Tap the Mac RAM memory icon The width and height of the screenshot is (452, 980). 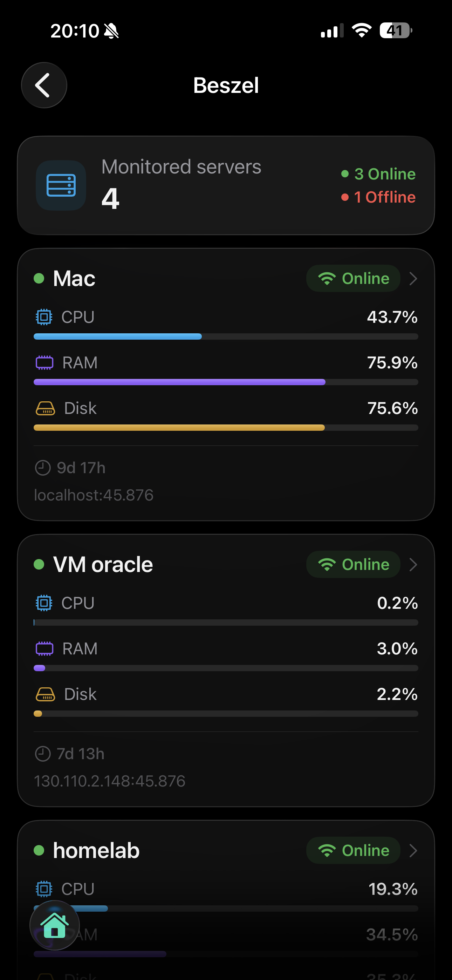[x=44, y=362]
